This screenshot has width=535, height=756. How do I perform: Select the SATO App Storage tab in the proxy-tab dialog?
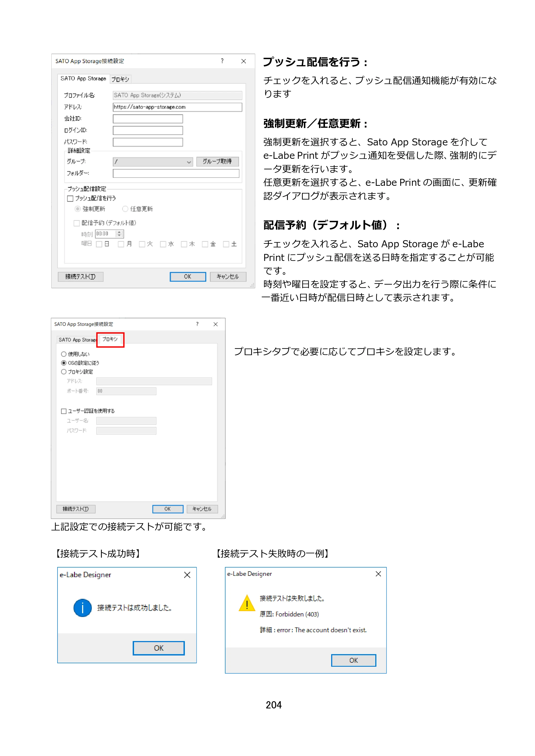click(x=77, y=340)
